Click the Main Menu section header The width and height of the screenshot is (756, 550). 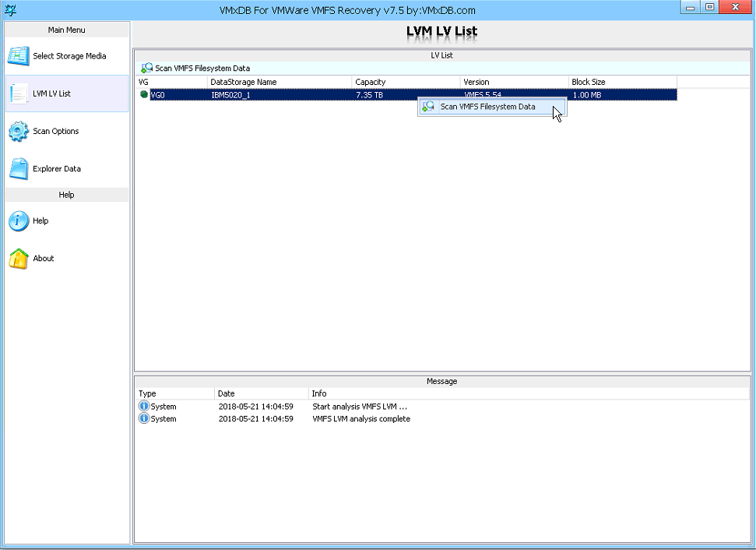pos(67,30)
